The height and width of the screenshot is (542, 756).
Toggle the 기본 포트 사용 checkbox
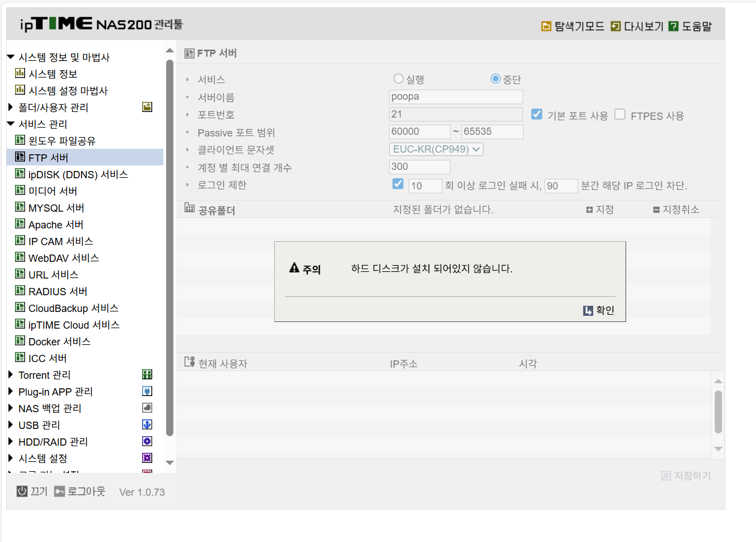(536, 114)
